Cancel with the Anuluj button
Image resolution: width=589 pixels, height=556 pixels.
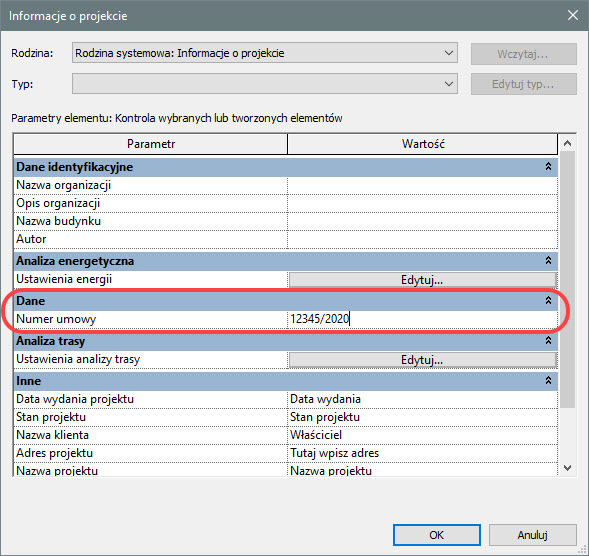click(x=532, y=535)
